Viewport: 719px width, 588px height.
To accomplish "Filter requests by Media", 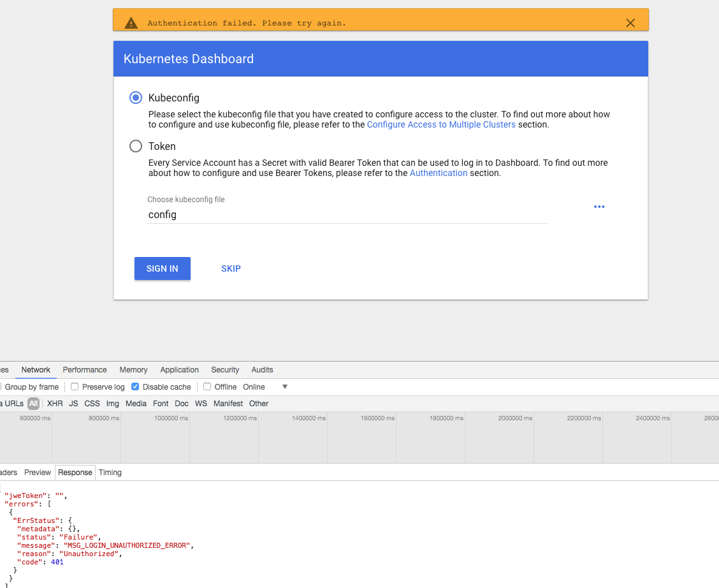I will pos(136,404).
